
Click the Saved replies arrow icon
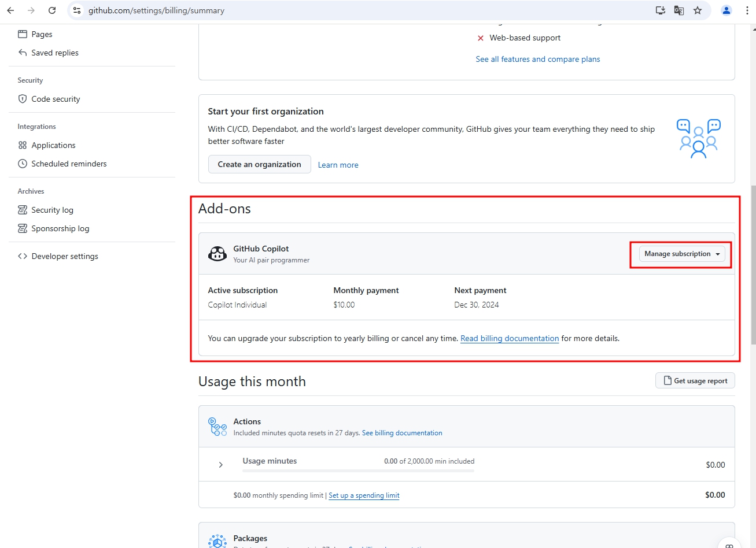(23, 53)
